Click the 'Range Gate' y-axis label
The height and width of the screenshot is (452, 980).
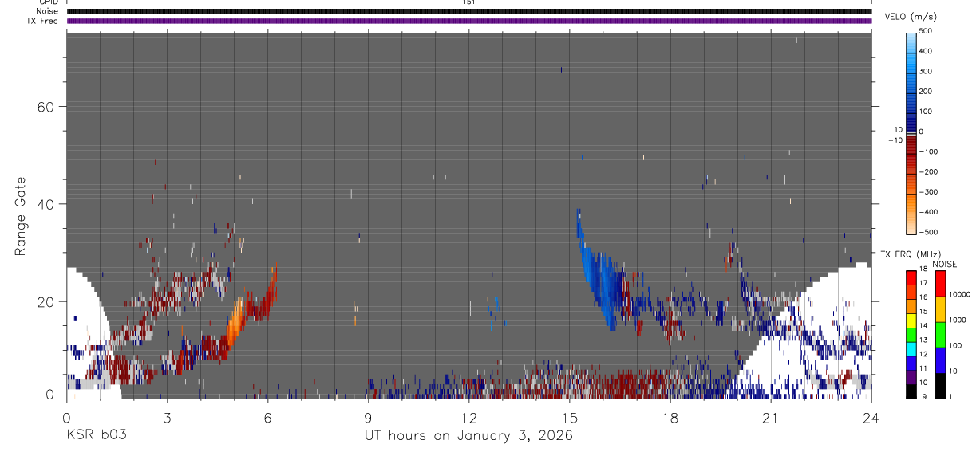22,217
